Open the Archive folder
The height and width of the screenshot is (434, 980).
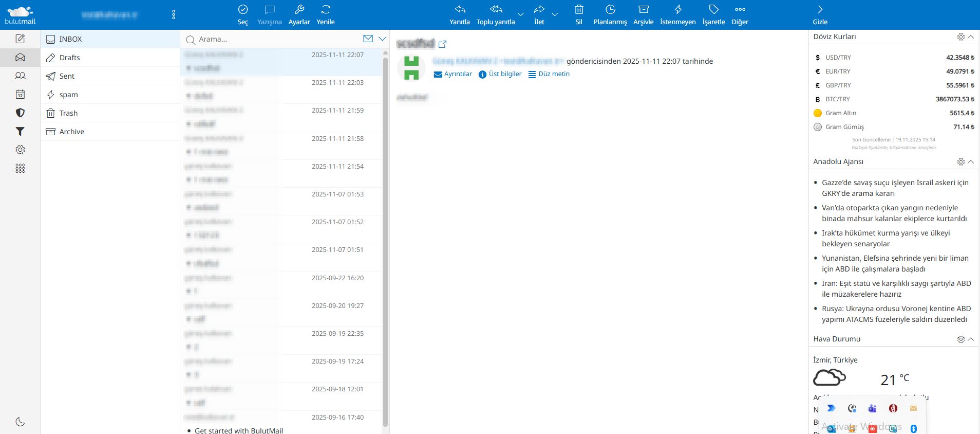coord(110,132)
